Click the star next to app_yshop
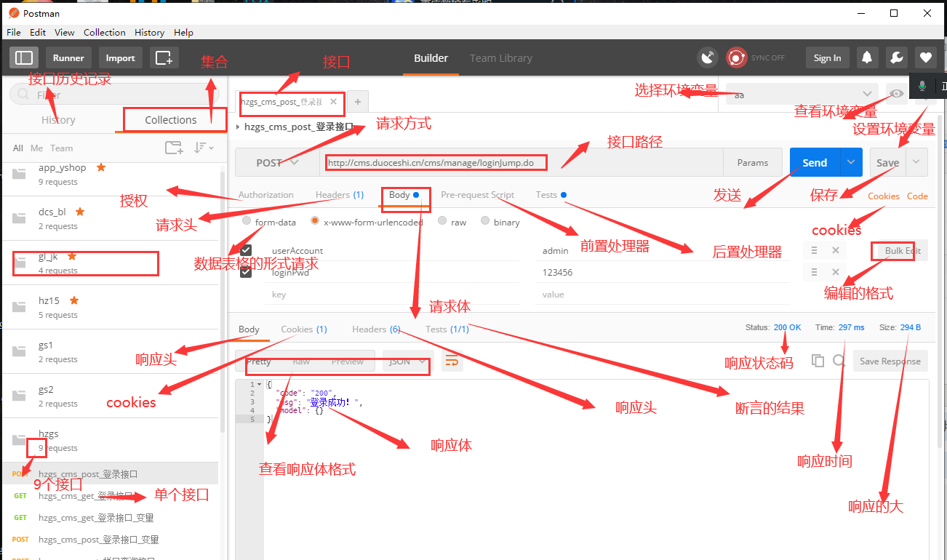The width and height of the screenshot is (947, 560). coord(101,167)
